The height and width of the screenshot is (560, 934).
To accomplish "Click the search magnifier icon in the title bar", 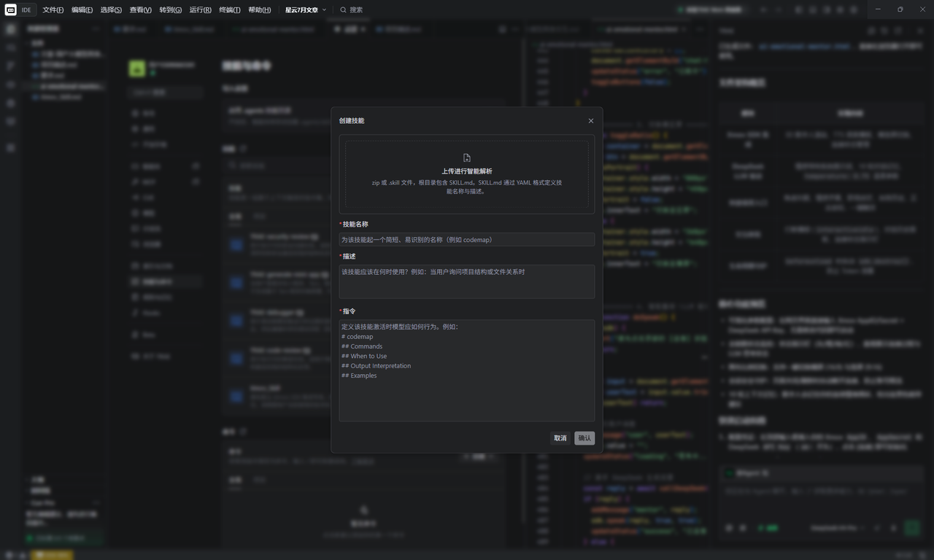I will tap(343, 10).
